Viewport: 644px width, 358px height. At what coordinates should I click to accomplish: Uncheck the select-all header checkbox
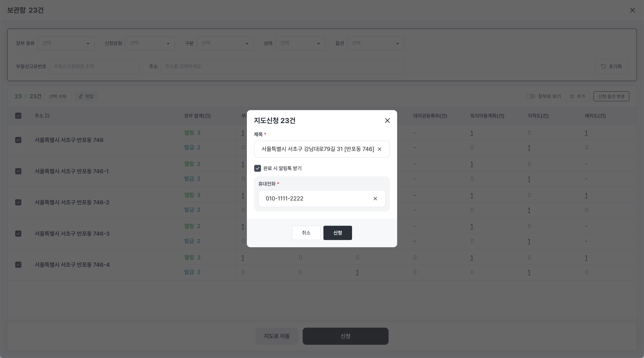tap(18, 116)
